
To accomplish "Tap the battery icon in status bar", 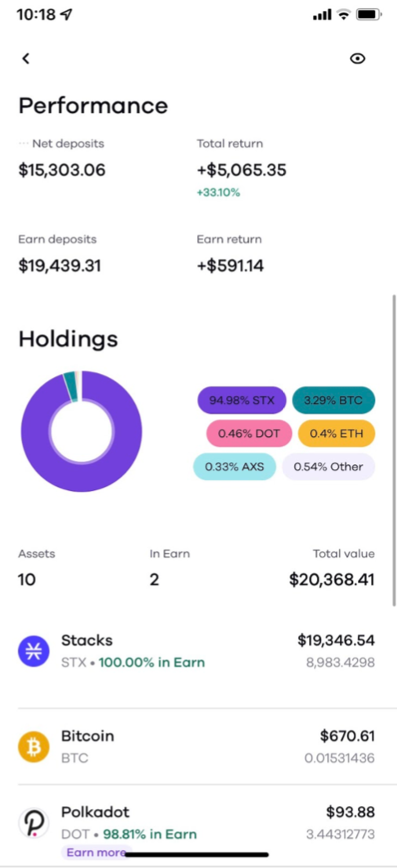I will click(x=370, y=15).
